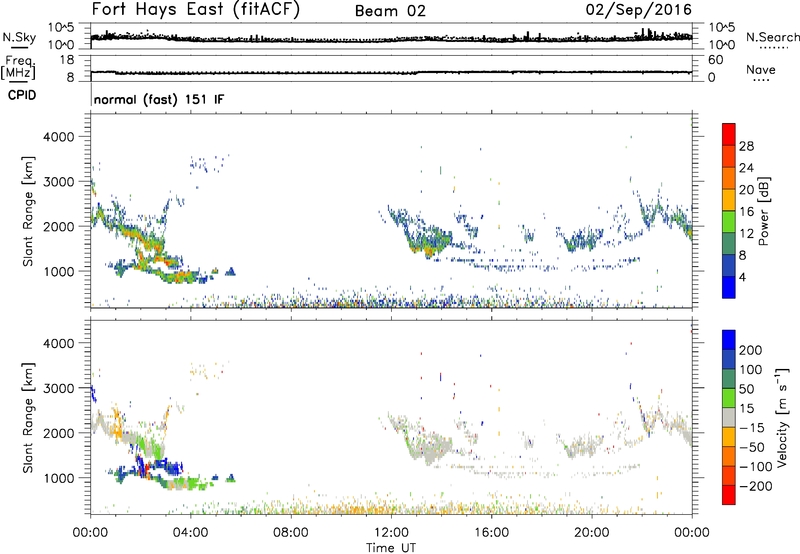The height and width of the screenshot is (554, 800).
Task: Click the "28" label on Power colorbar
Action: point(746,146)
